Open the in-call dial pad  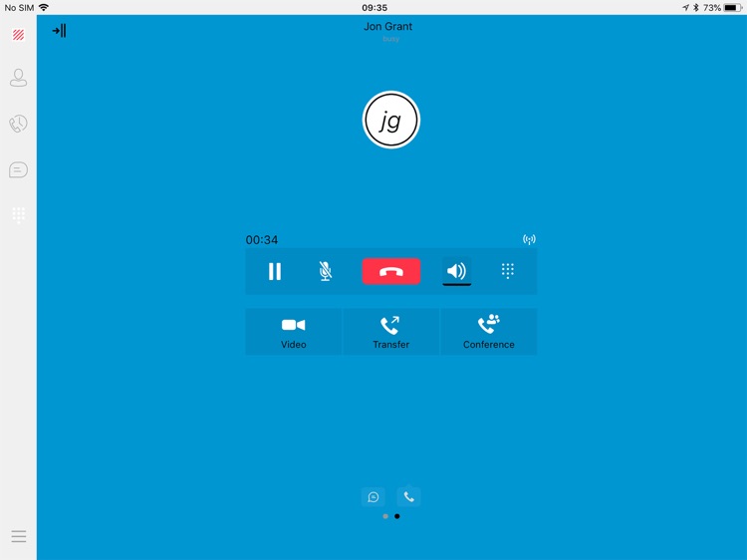(507, 271)
